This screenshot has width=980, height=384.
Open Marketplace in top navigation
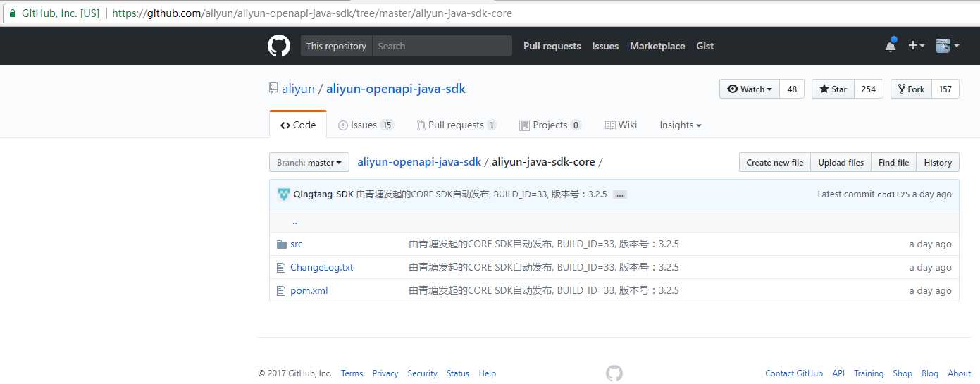click(x=657, y=46)
